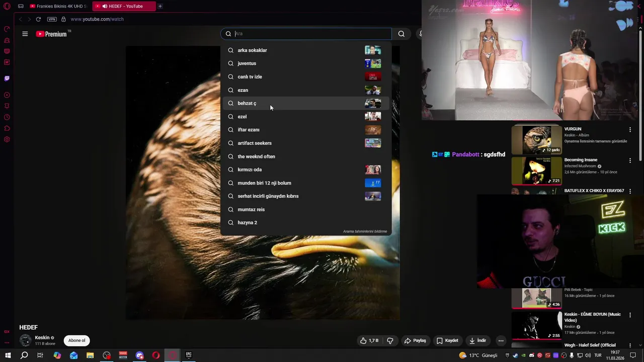
Task: Reload the page with the refresh icon
Action: tap(38, 19)
